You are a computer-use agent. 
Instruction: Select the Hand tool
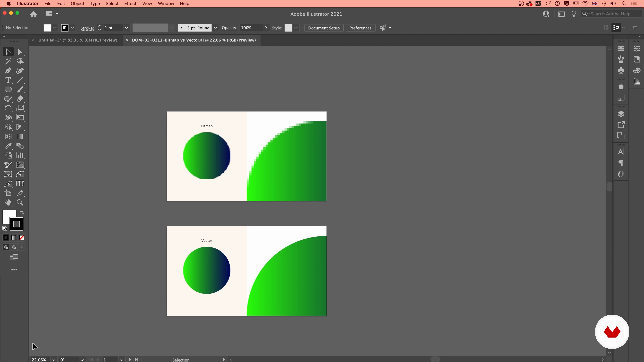(8, 203)
